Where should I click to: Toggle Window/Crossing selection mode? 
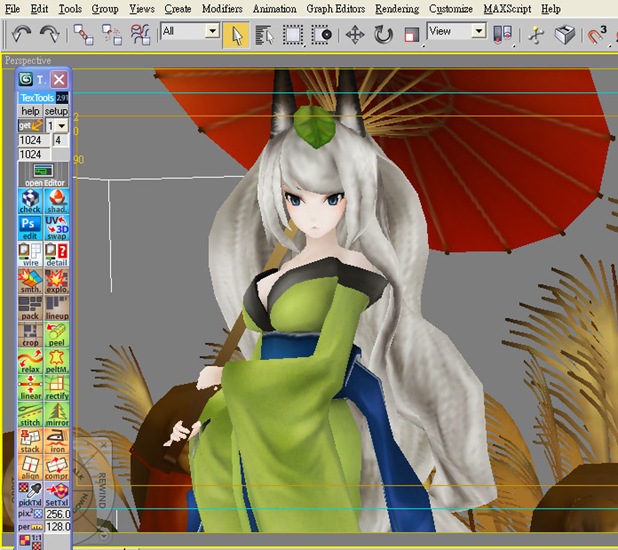tap(322, 35)
